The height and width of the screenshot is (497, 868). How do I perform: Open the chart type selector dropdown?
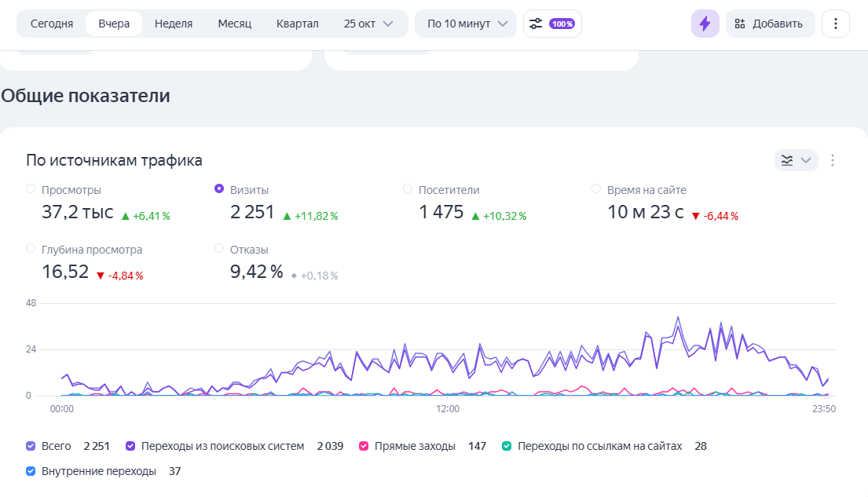[x=796, y=160]
